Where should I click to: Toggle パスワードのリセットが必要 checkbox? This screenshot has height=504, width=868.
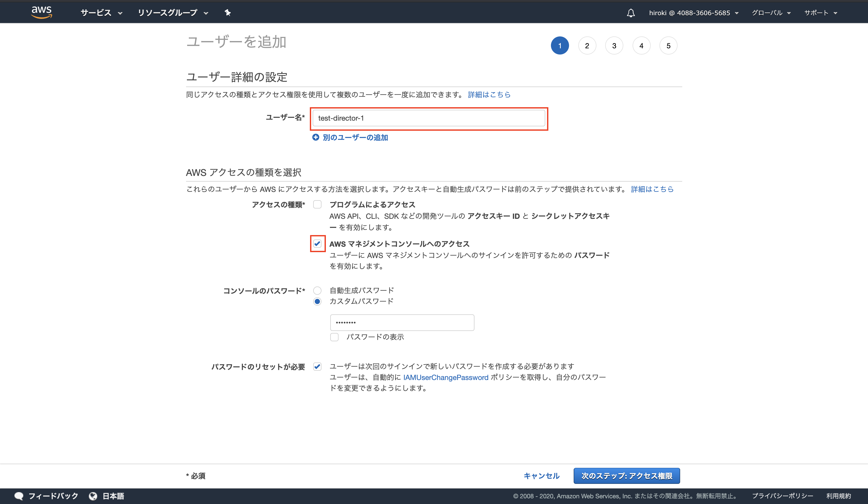tap(317, 367)
